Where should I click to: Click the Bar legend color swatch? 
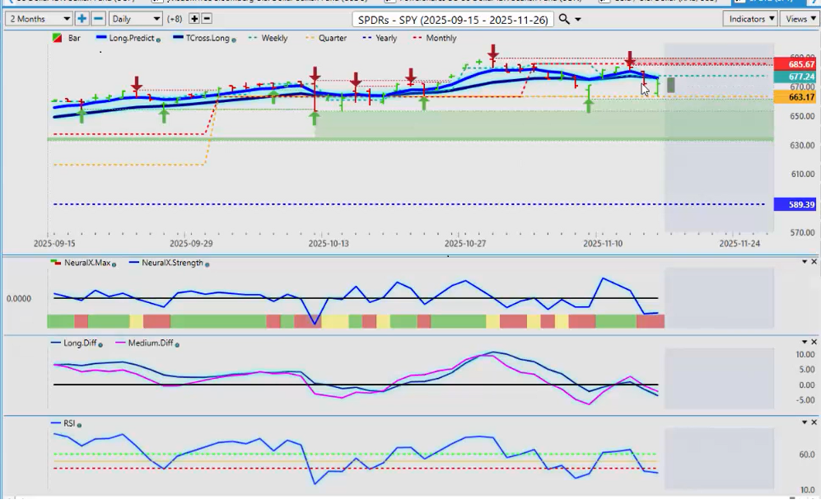(x=56, y=38)
